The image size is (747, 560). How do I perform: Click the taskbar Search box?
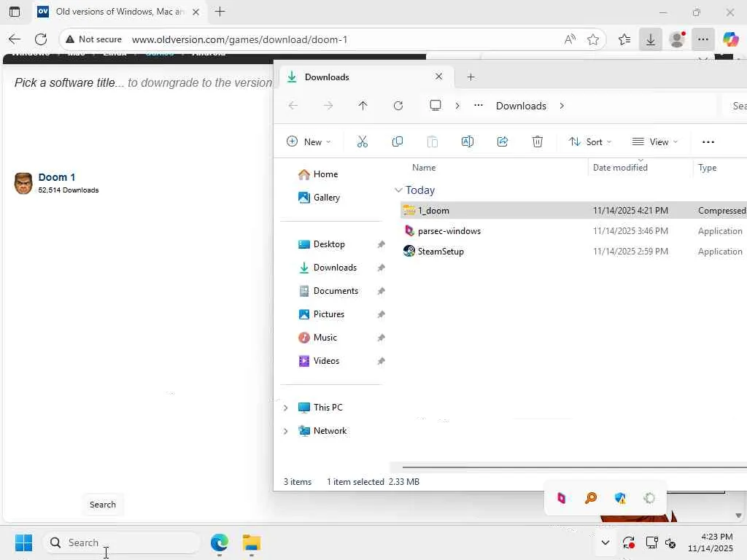(x=123, y=542)
